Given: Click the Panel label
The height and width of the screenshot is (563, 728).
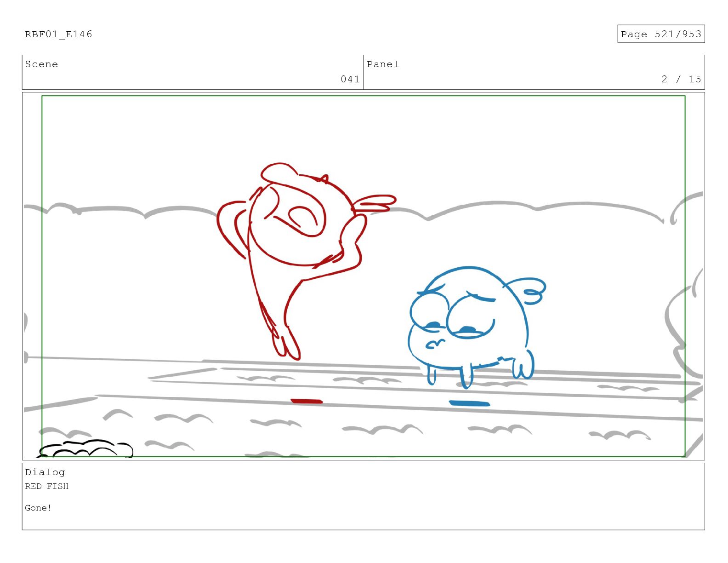Looking at the screenshot, I should coord(383,64).
